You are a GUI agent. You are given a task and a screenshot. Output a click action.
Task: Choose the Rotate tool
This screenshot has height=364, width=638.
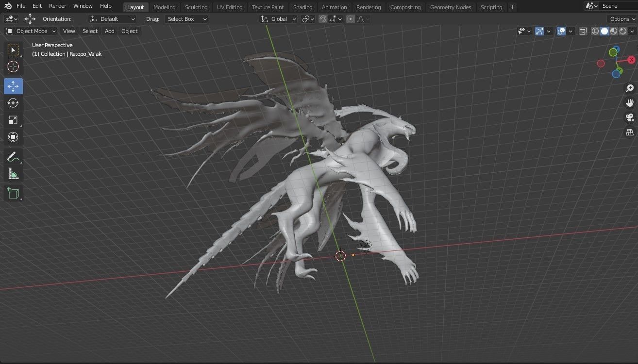(13, 103)
